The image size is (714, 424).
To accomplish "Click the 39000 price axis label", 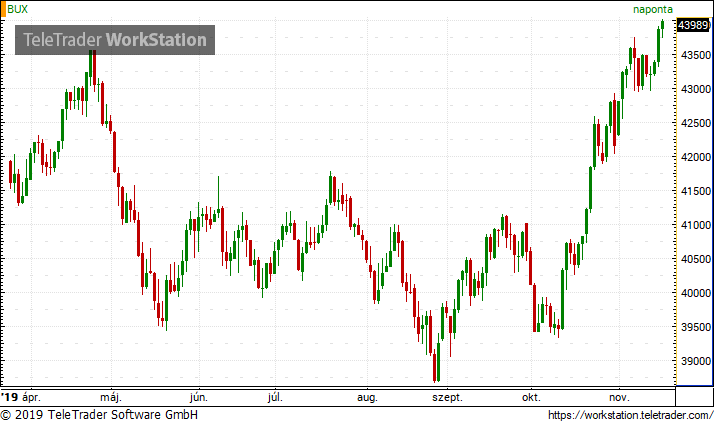I will [695, 361].
